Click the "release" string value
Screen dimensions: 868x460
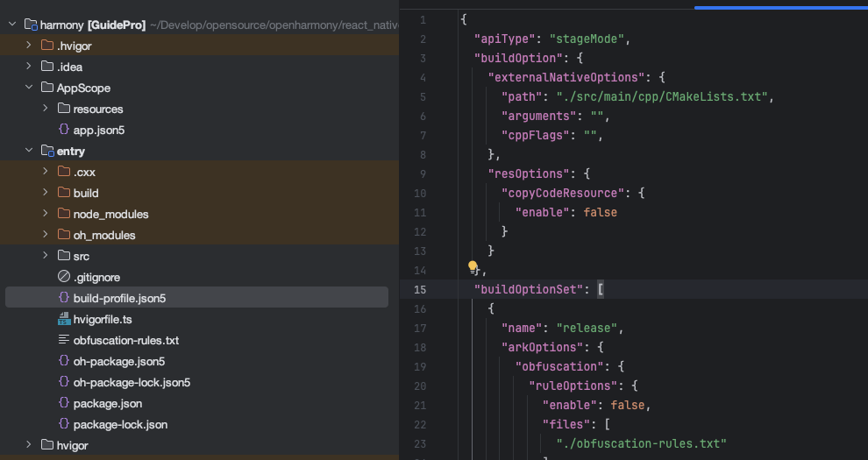(587, 328)
